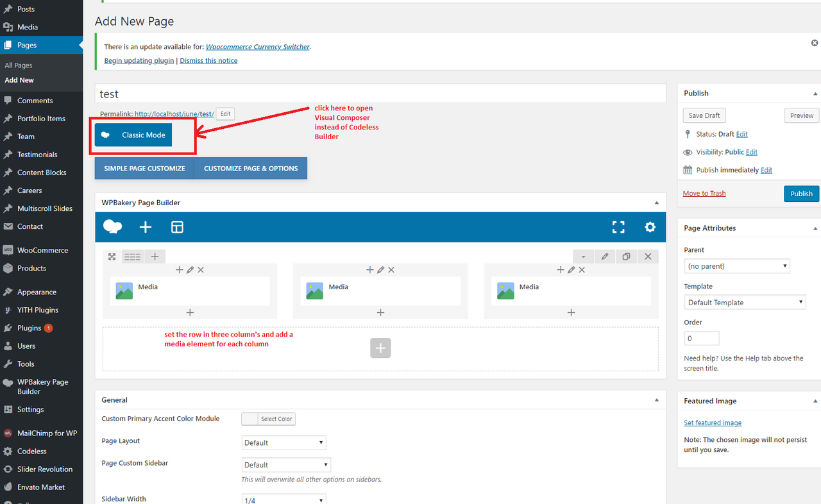Collapse the Featured Image panel
The image size is (821, 504).
pyautogui.click(x=816, y=401)
